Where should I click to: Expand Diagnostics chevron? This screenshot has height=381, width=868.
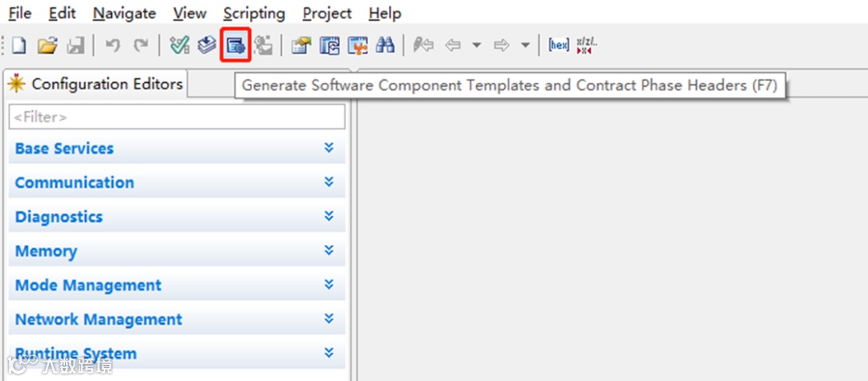pyautogui.click(x=329, y=216)
